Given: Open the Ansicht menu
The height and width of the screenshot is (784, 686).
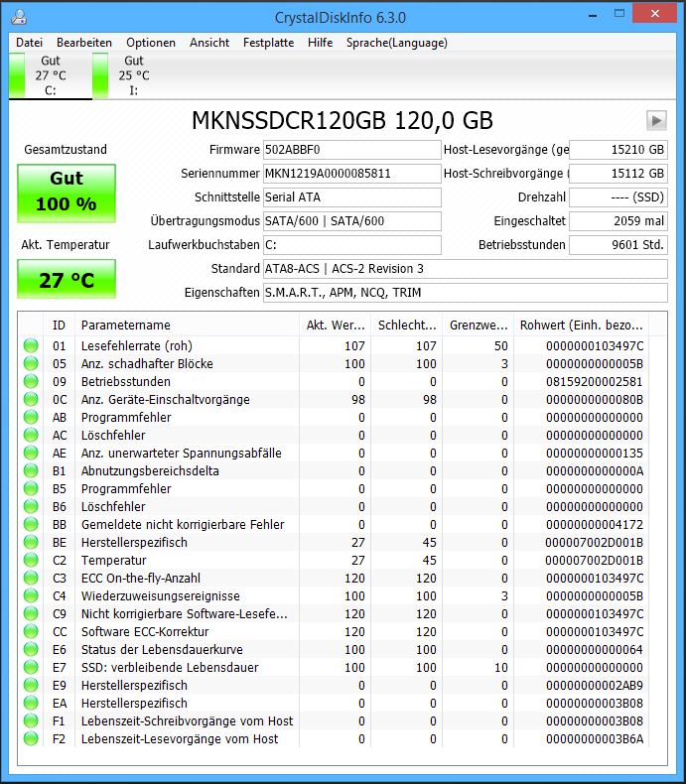Looking at the screenshot, I should coord(209,43).
